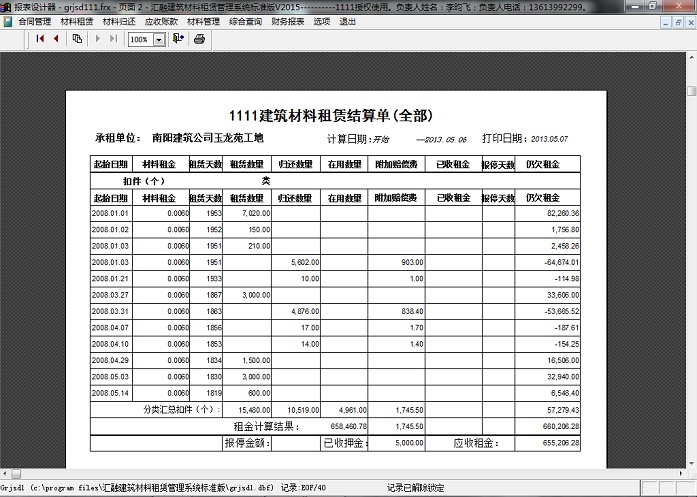Click the vertical scrollbar up arrow
This screenshot has width=697, height=497.
692,57
